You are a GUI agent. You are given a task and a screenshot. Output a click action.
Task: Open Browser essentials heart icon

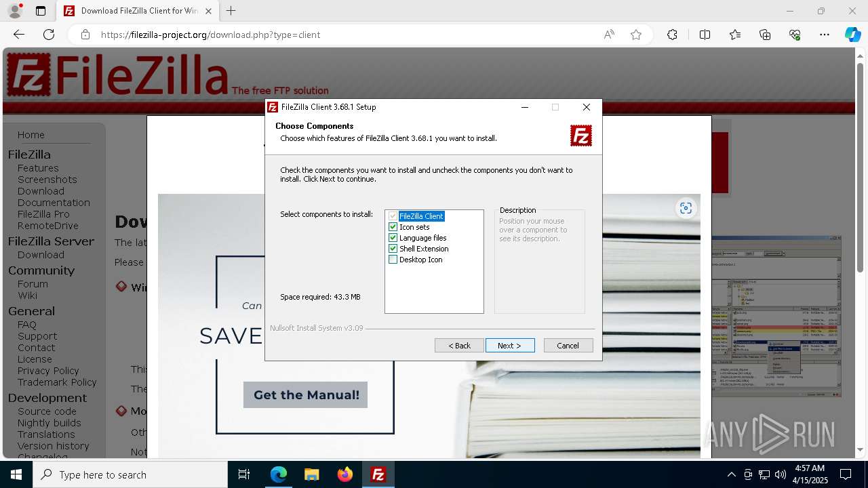[795, 35]
